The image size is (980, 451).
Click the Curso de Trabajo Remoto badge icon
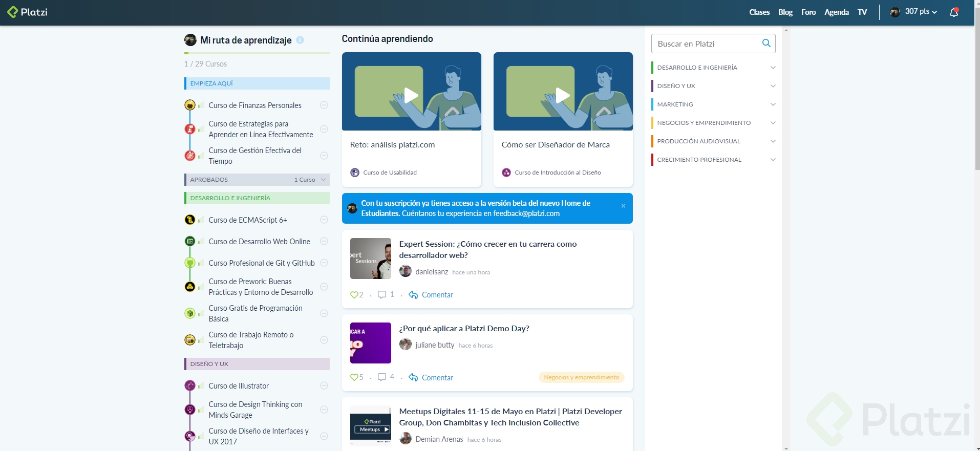190,340
